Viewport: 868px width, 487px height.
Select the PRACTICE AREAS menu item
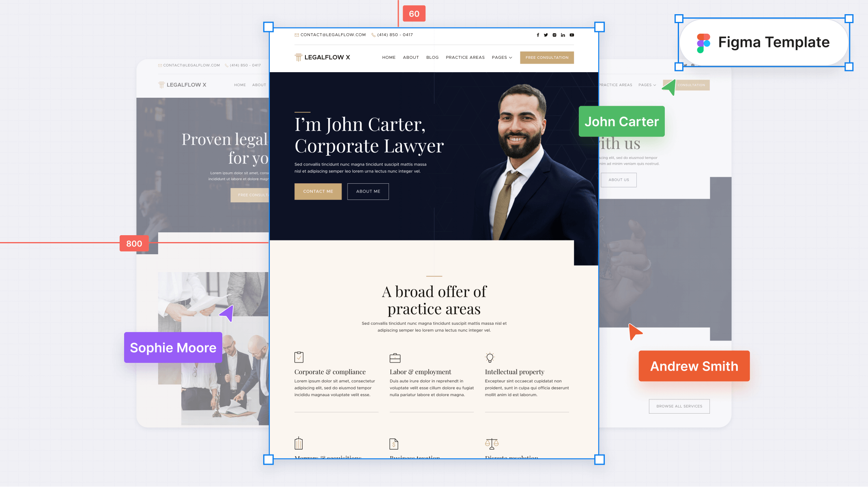point(465,57)
